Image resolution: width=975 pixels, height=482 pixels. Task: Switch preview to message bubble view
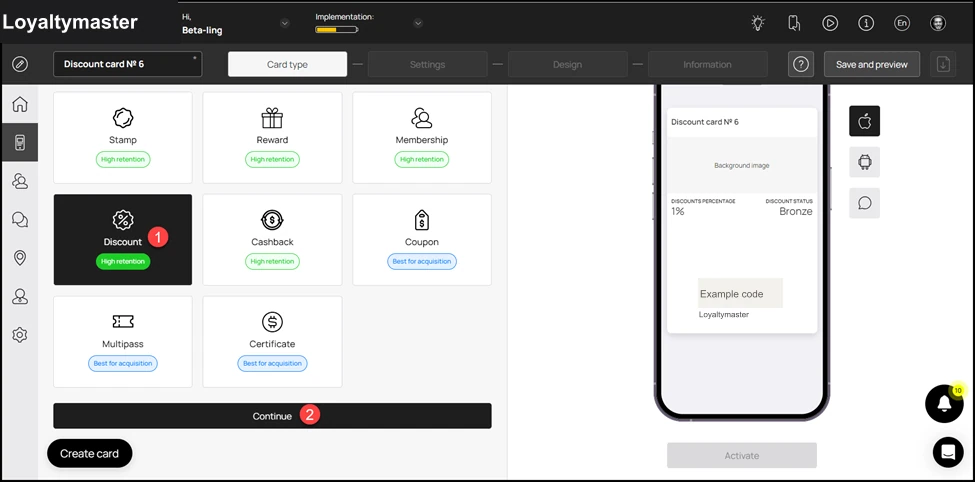pos(864,203)
